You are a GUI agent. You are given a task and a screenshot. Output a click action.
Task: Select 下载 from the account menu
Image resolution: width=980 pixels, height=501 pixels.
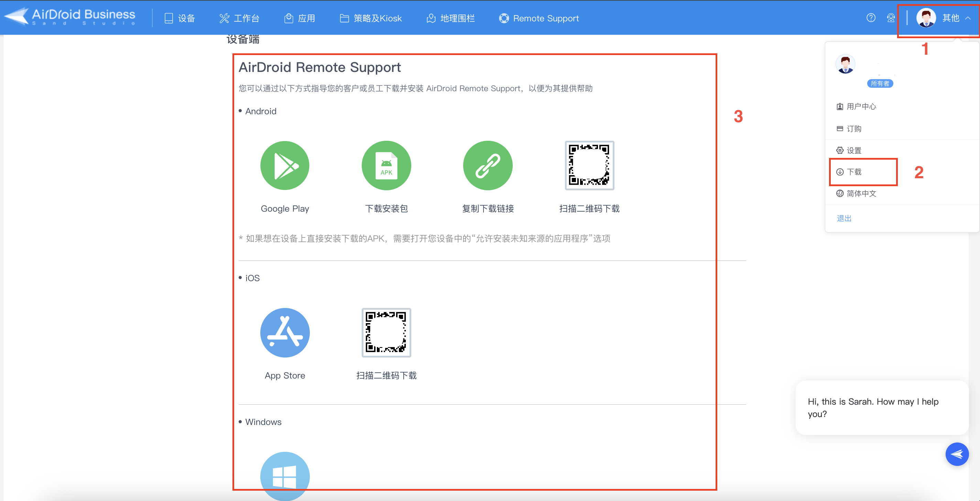click(x=854, y=172)
